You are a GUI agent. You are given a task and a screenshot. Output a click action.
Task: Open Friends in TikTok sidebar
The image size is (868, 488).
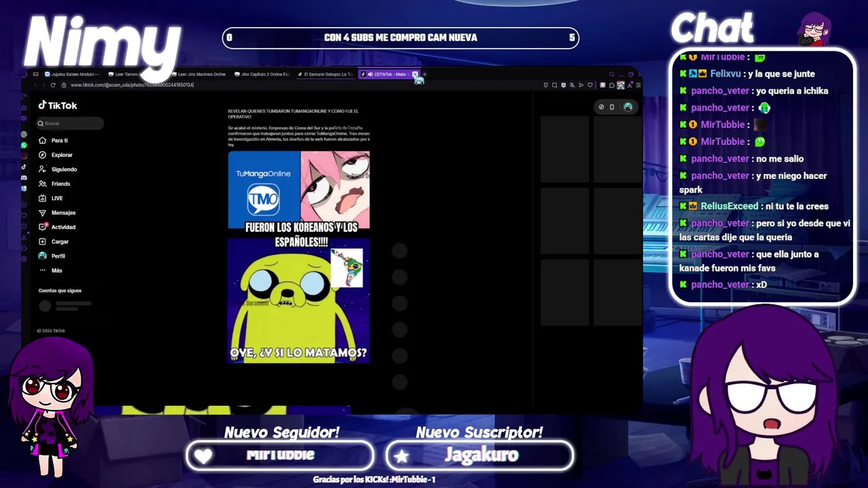54,184
